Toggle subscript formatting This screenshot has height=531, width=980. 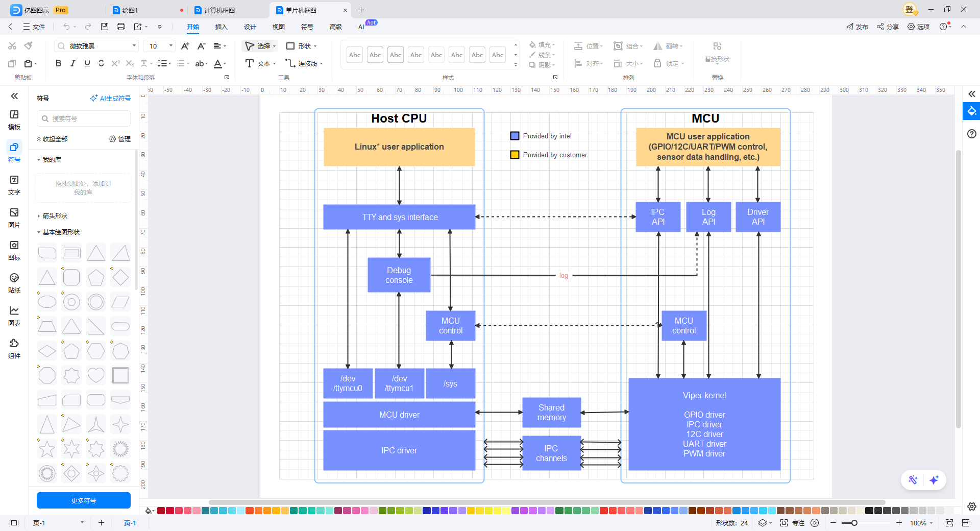[130, 63]
